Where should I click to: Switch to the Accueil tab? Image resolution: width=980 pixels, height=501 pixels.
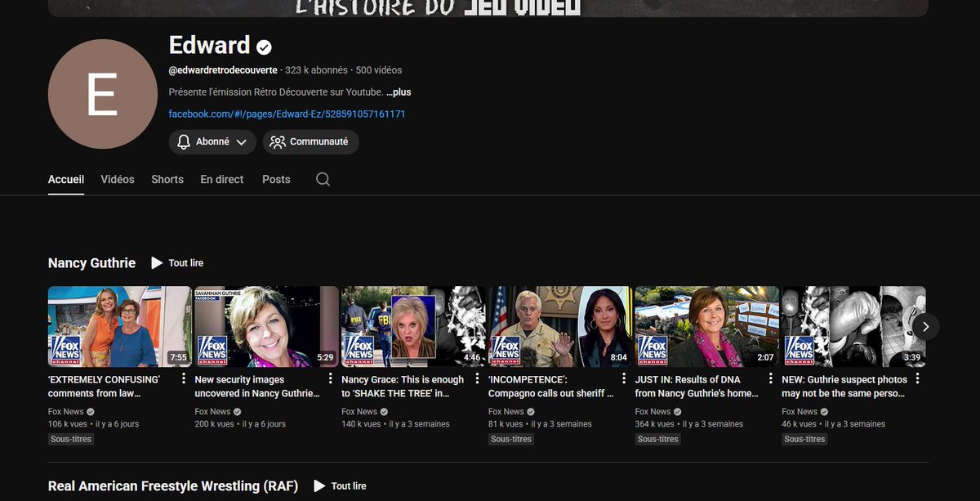tap(66, 179)
